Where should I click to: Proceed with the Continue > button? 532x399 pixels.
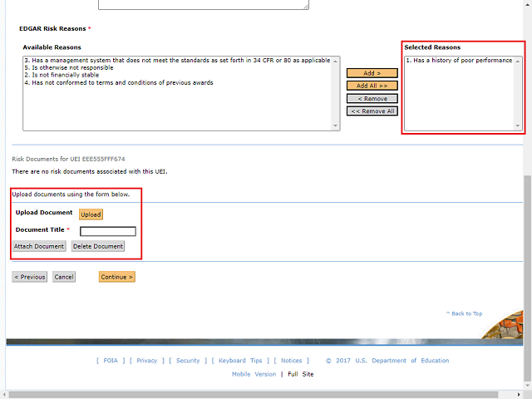tap(117, 277)
